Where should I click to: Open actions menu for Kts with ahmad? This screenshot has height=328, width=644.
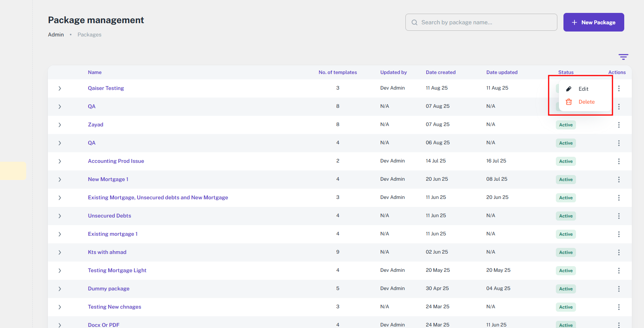619,252
